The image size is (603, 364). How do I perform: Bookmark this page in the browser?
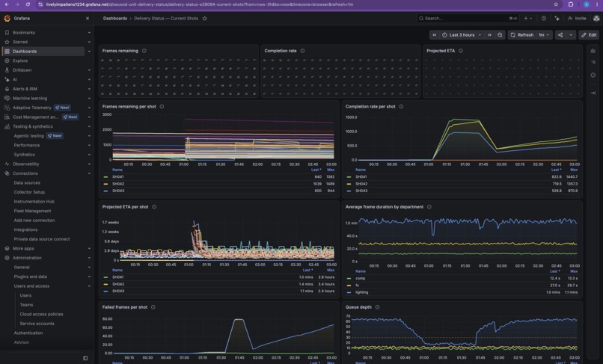(556, 4)
